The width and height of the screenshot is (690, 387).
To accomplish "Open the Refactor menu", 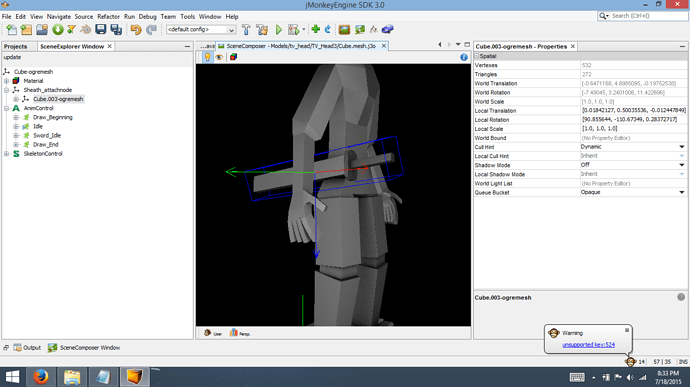I will (108, 16).
